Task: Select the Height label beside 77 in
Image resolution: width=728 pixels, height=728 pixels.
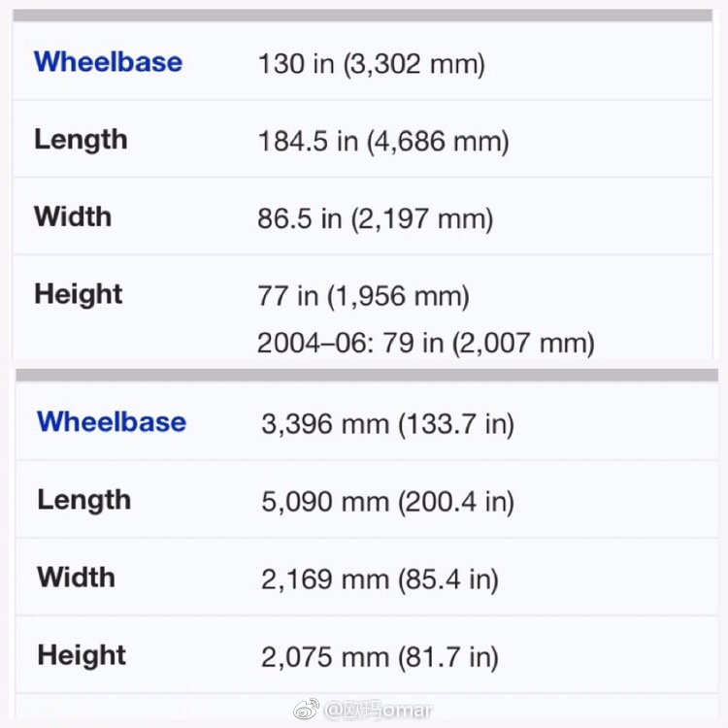Action: tap(78, 294)
